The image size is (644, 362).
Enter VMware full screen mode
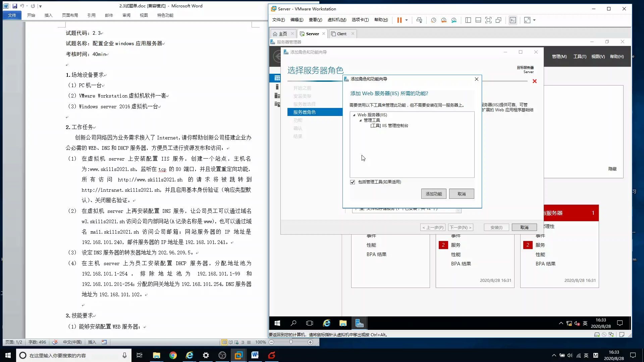[488, 20]
